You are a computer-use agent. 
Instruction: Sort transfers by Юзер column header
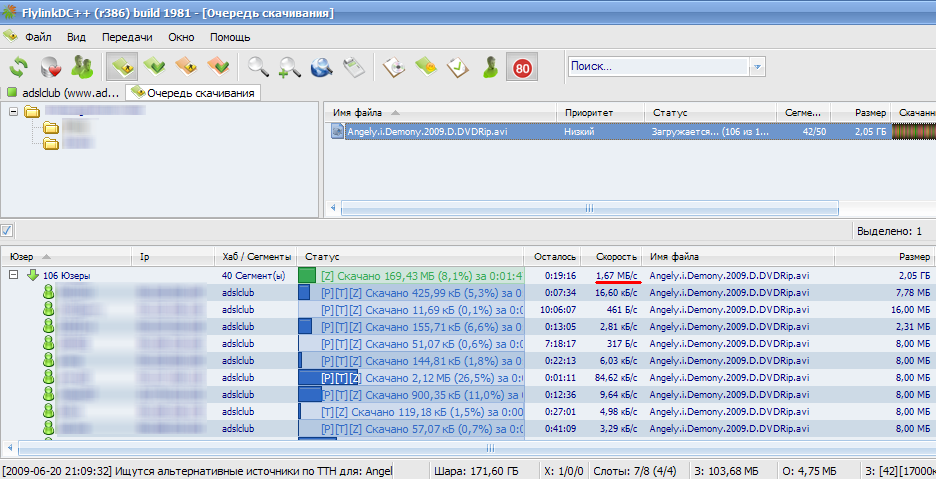[66, 257]
